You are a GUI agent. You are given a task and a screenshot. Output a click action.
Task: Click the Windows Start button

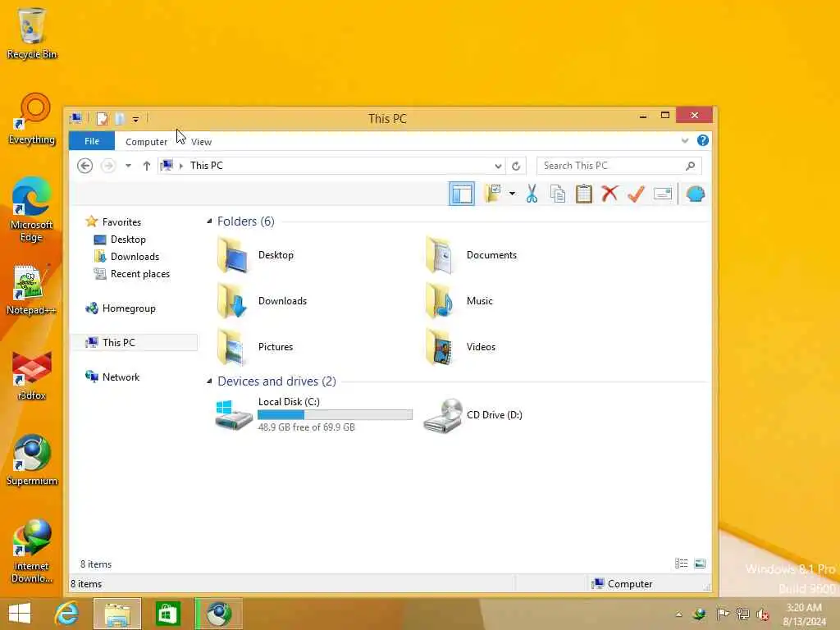click(x=20, y=614)
